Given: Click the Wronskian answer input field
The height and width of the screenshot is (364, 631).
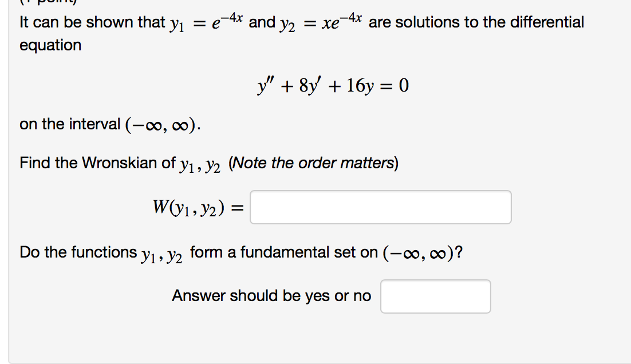Looking at the screenshot, I should 380,207.
